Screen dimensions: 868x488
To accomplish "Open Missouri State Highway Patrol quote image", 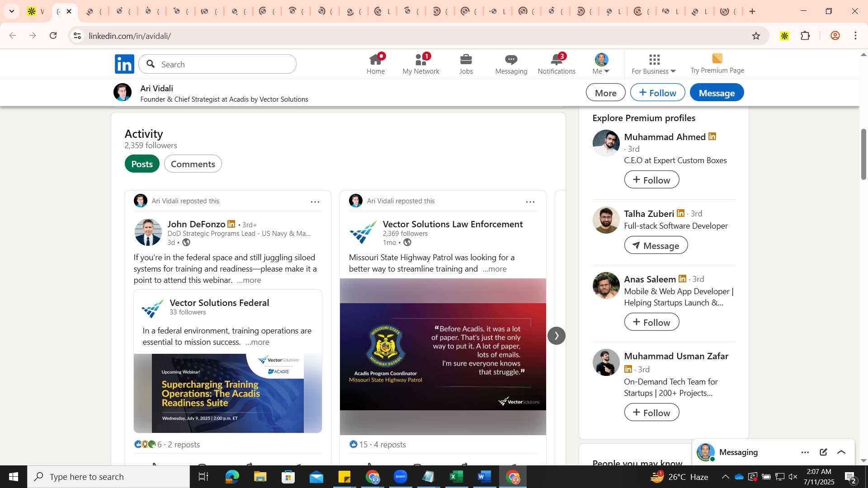I will [x=443, y=357].
